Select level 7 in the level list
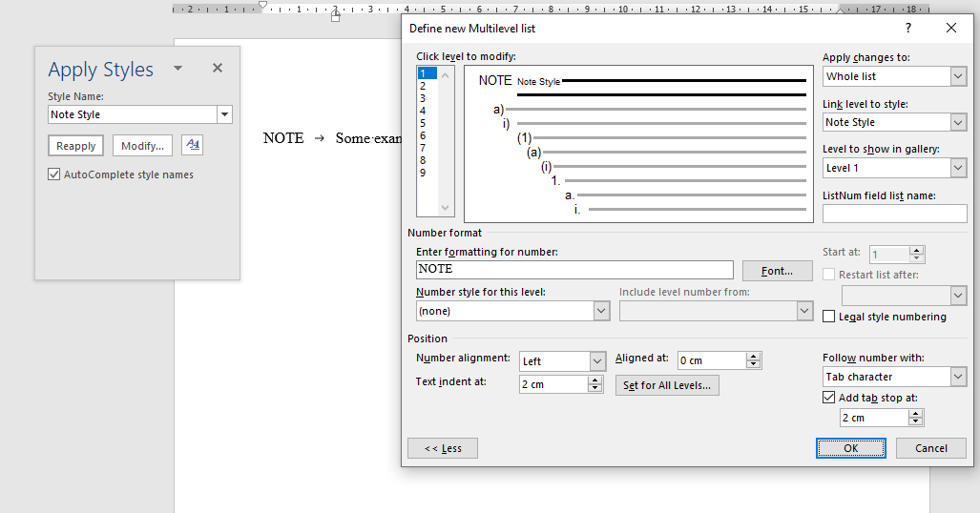Viewport: 980px width, 513px height. [427, 148]
